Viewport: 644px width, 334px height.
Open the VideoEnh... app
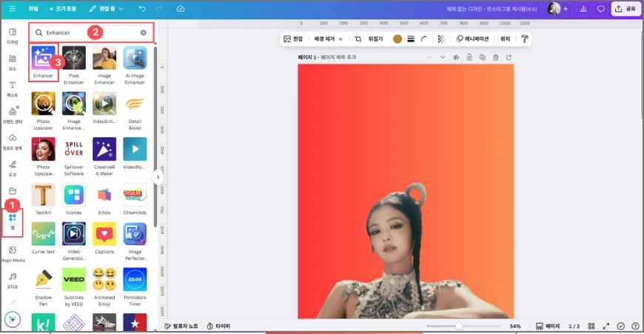point(104,107)
